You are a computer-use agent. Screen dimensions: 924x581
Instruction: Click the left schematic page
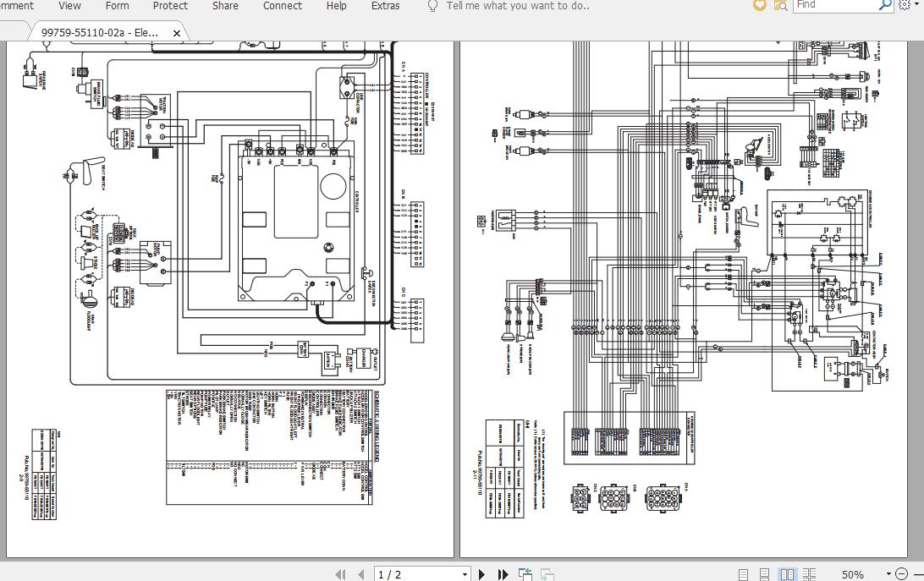coord(230,299)
